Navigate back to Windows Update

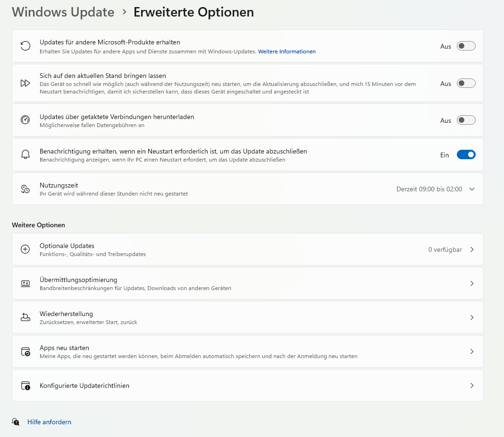[63, 12]
